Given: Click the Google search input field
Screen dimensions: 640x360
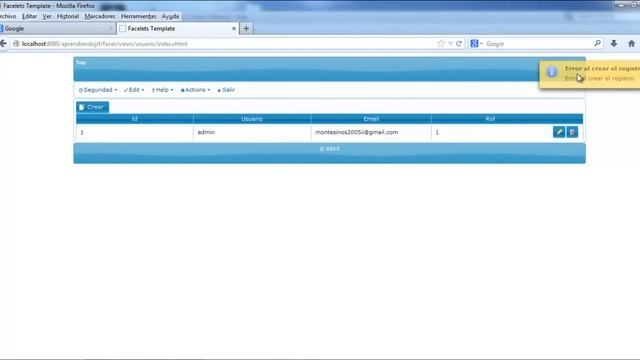Looking at the screenshot, I should (x=538, y=44).
